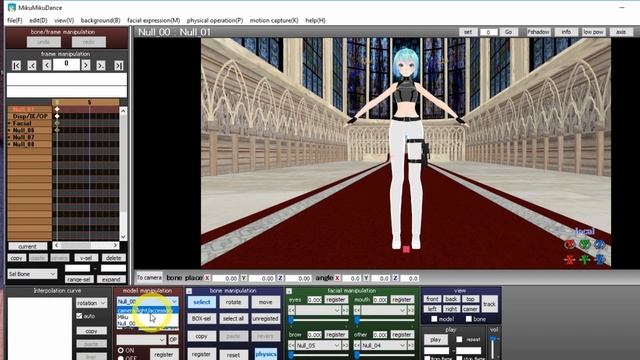Viewport: 640px width, 360px height.
Task: Open the eyes morph dropdown
Action: (x=318, y=311)
